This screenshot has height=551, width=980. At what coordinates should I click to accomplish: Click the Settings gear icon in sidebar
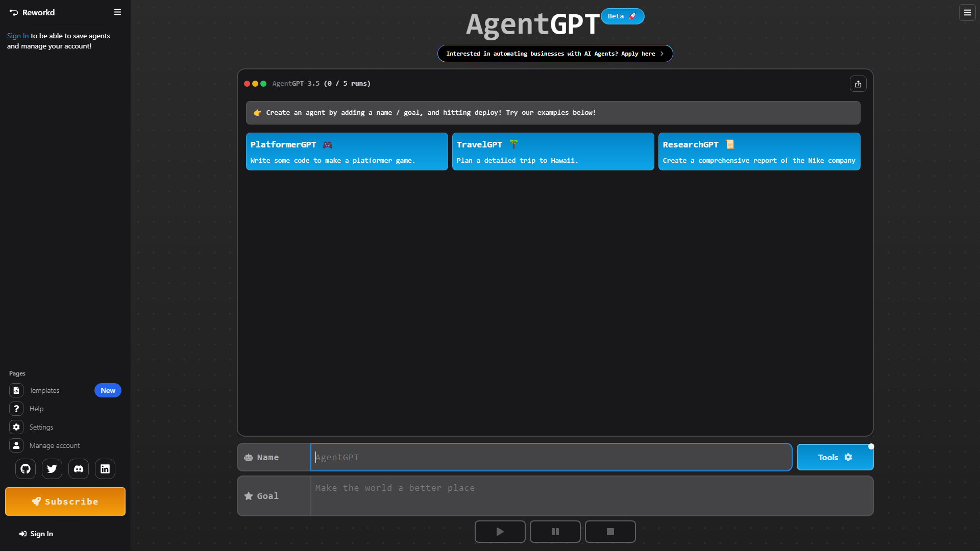click(16, 427)
